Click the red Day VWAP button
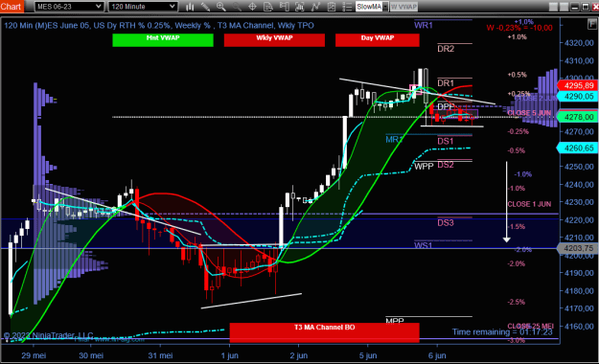 click(x=378, y=40)
